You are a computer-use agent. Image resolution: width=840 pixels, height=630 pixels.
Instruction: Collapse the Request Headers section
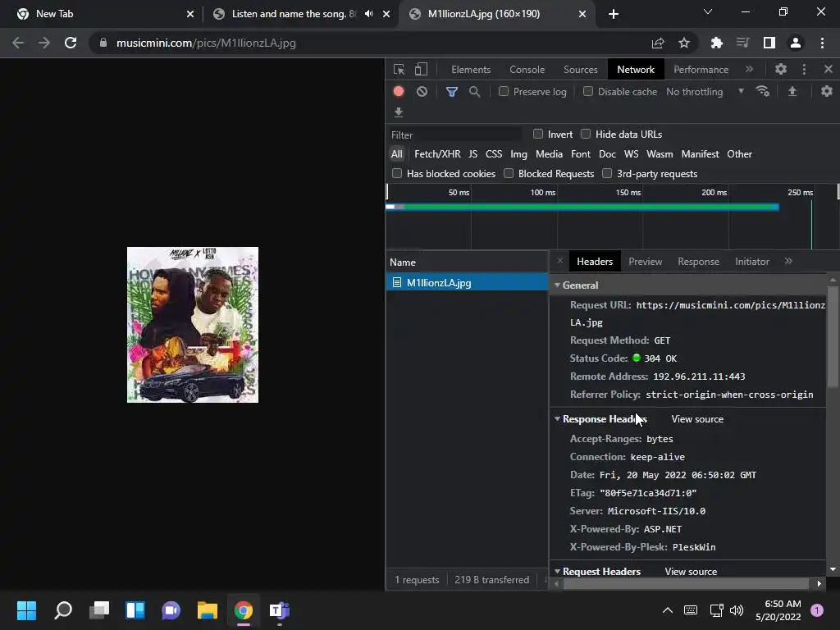[557, 572]
